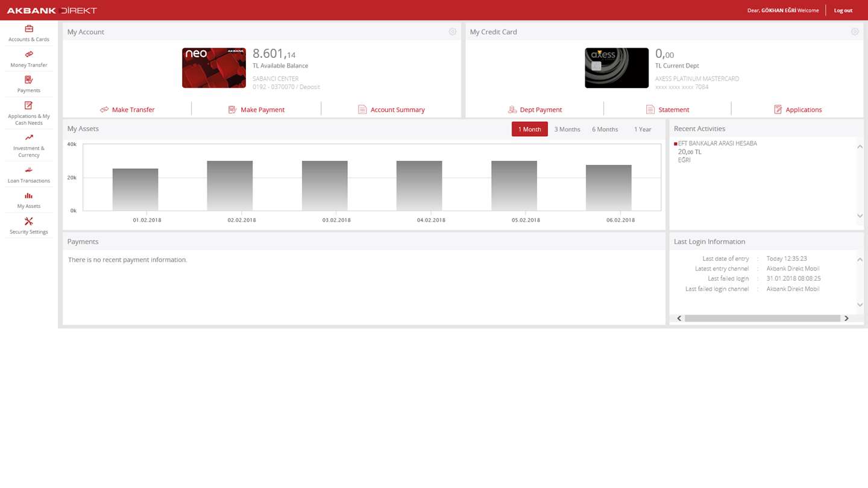Click the 0,00 current debt amount
This screenshot has height=488, width=868.
click(x=665, y=54)
